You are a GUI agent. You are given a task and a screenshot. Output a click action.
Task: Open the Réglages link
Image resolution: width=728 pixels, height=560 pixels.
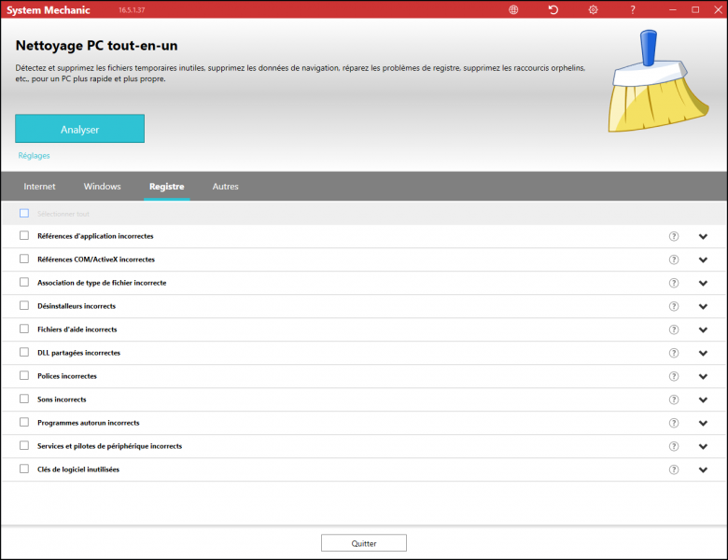pyautogui.click(x=34, y=156)
